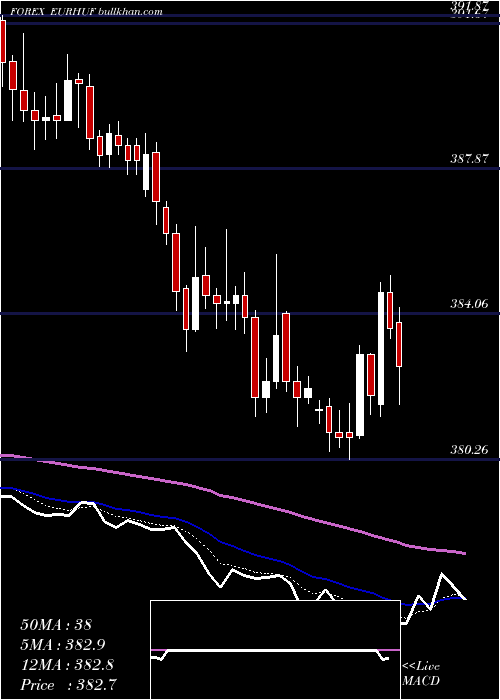The height and width of the screenshot is (700, 500).
Task: Click the 391.87 price label at top
Action: [x=469, y=4]
